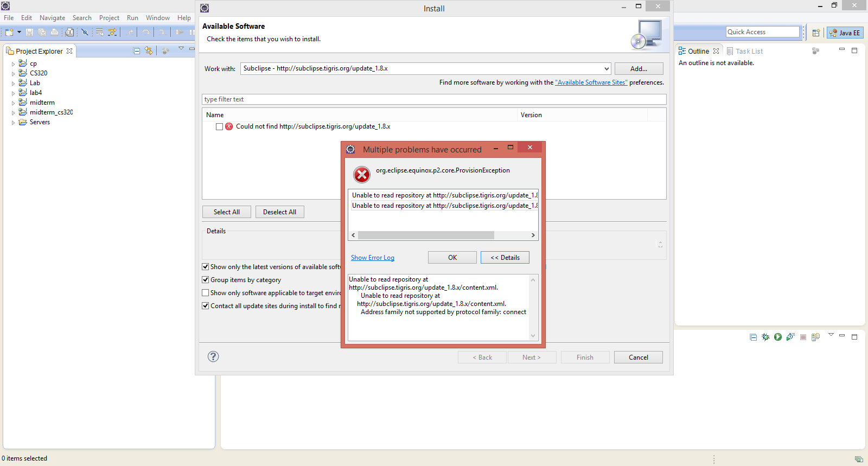868x466 pixels.
Task: Open the Navigate menu
Action: point(52,18)
